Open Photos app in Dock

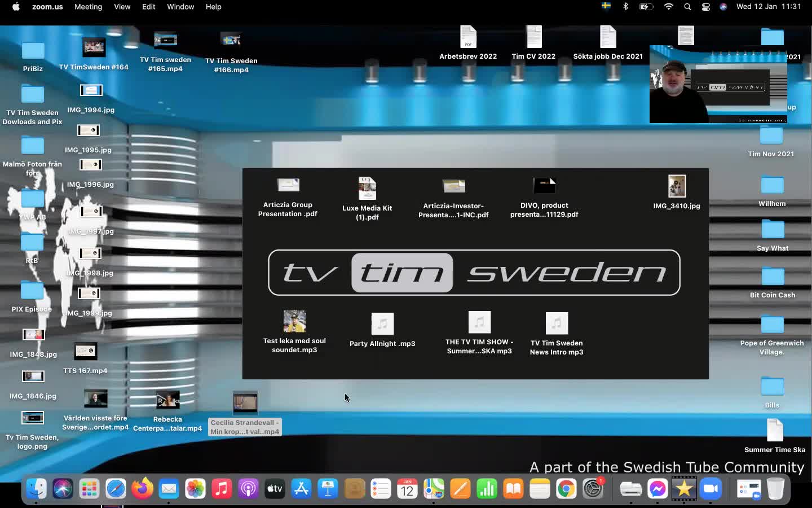pos(195,489)
